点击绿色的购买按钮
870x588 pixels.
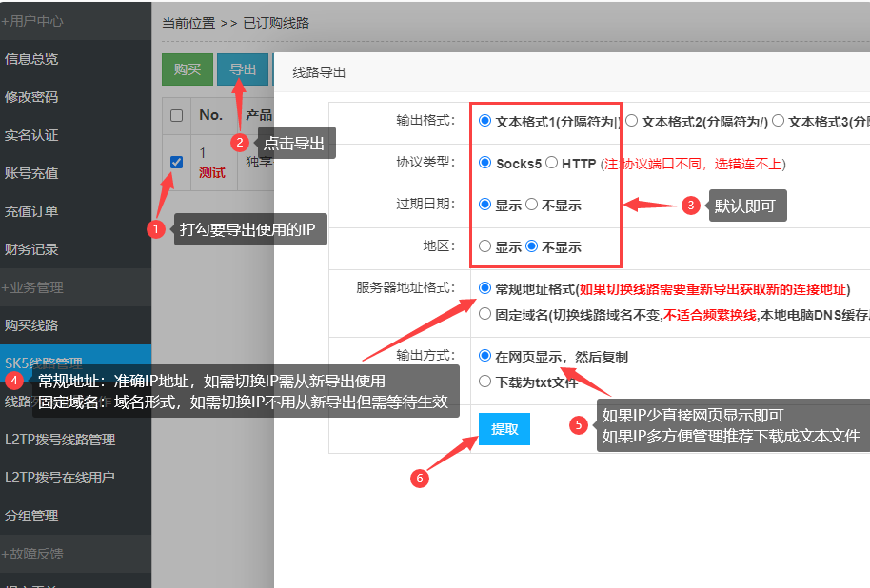(x=187, y=69)
